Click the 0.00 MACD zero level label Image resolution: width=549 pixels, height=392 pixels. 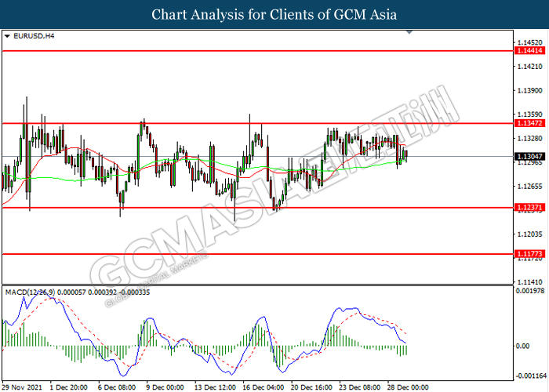point(523,346)
